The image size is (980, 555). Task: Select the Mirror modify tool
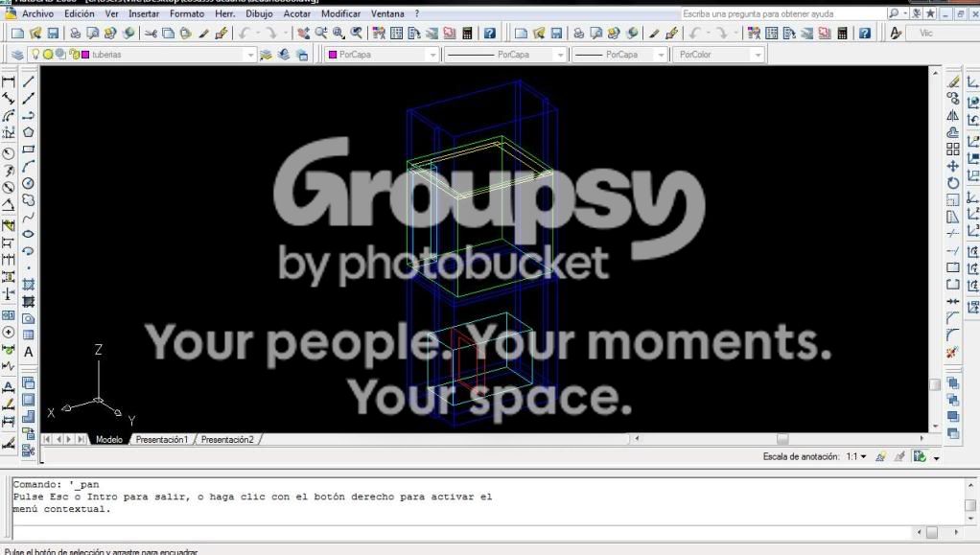click(952, 116)
